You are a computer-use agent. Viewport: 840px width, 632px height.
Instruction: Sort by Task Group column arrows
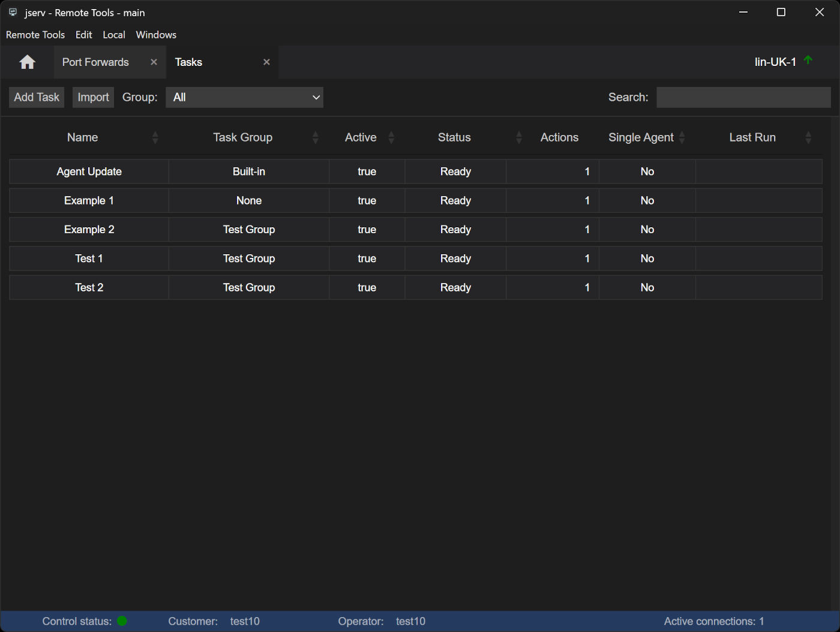[x=316, y=138]
